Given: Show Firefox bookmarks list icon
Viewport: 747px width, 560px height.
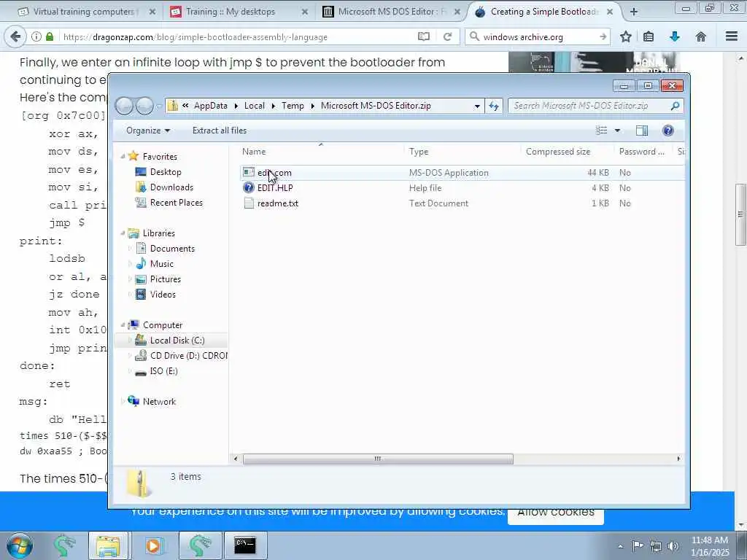Looking at the screenshot, I should point(649,36).
